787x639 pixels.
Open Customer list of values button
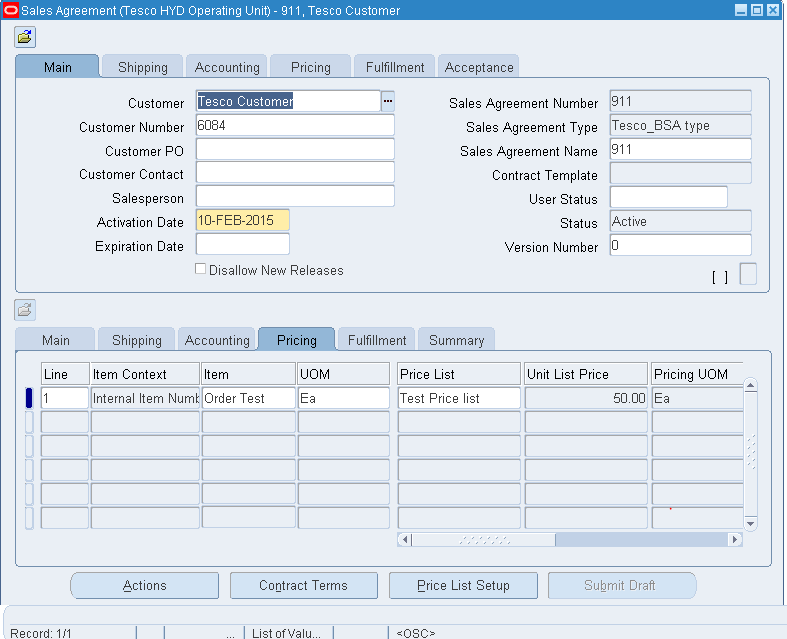tap(387, 101)
